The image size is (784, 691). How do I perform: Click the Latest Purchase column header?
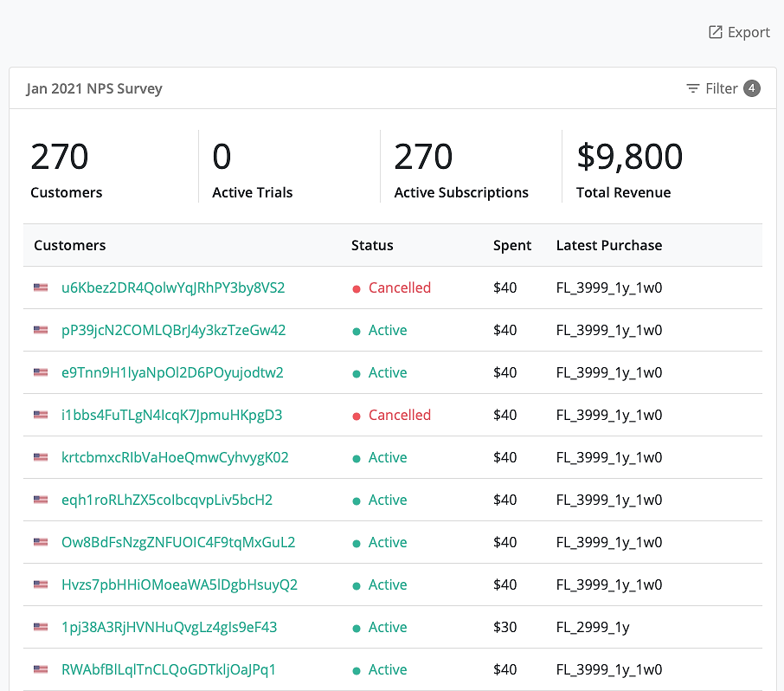(609, 245)
